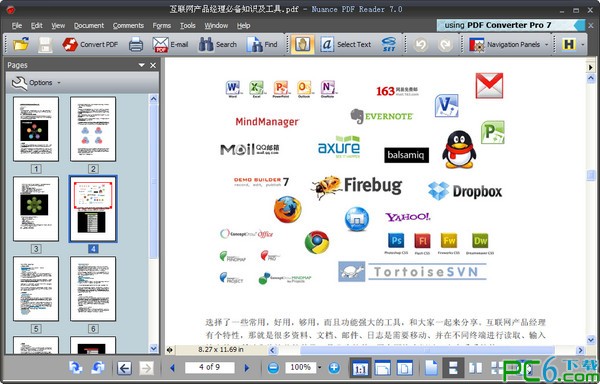Toggle continuous page layout mode
The image size is (600, 384).
pyautogui.click(x=453, y=368)
